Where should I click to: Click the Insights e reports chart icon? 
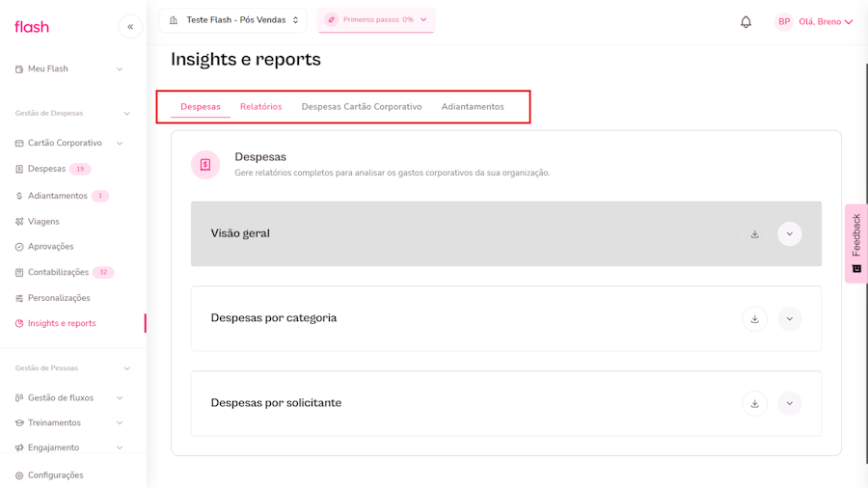[19, 324]
